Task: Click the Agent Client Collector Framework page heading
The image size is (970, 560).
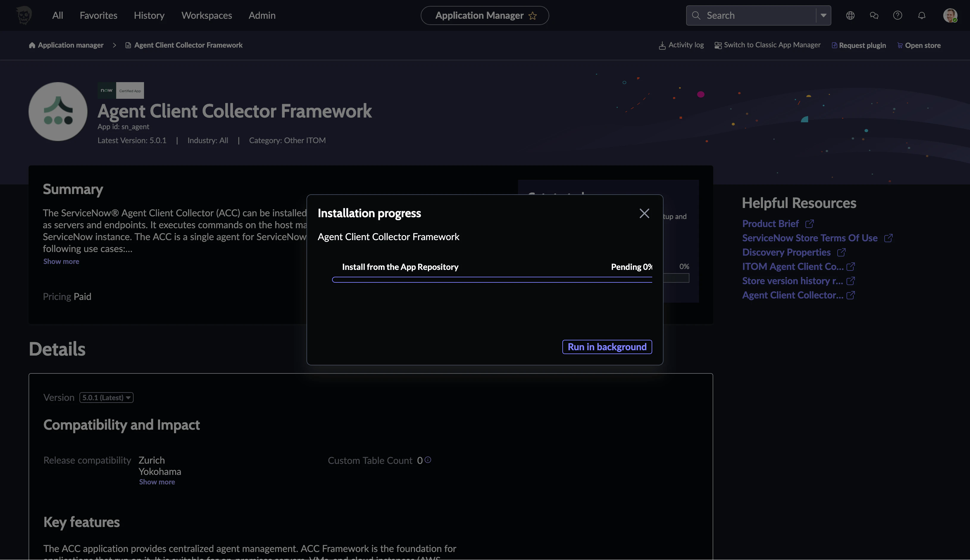Action: (x=235, y=111)
